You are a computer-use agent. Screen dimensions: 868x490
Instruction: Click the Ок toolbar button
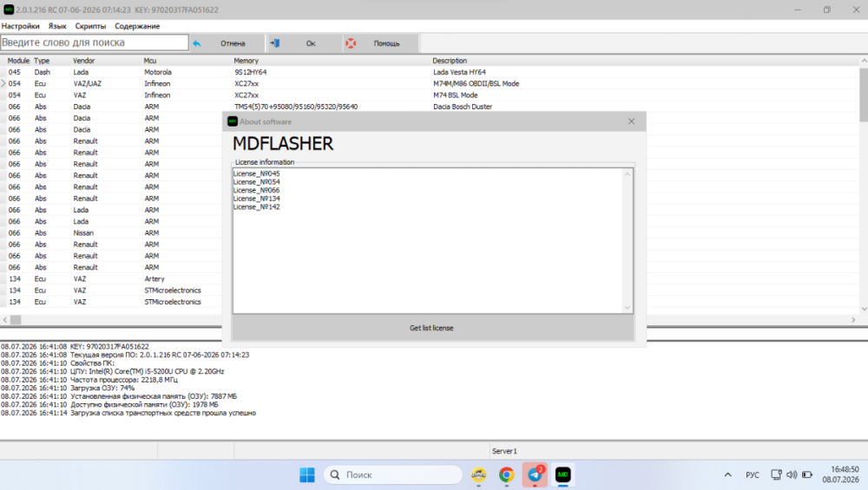(x=303, y=43)
